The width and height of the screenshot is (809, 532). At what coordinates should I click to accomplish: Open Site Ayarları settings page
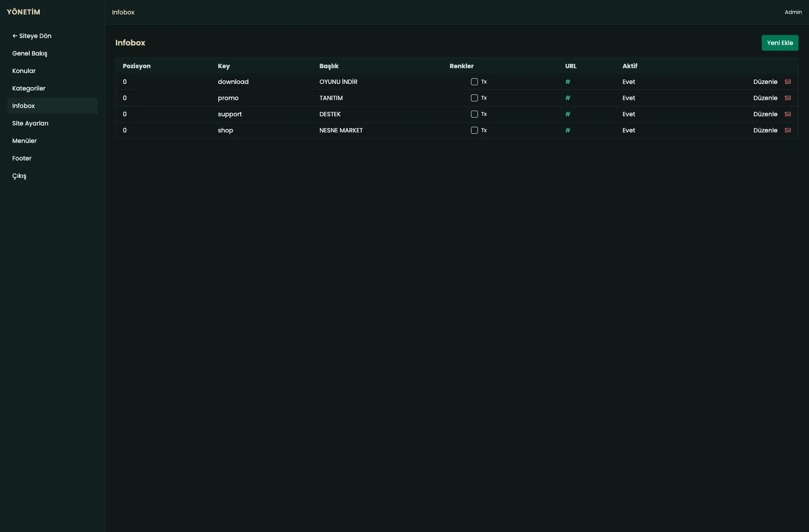(30, 123)
